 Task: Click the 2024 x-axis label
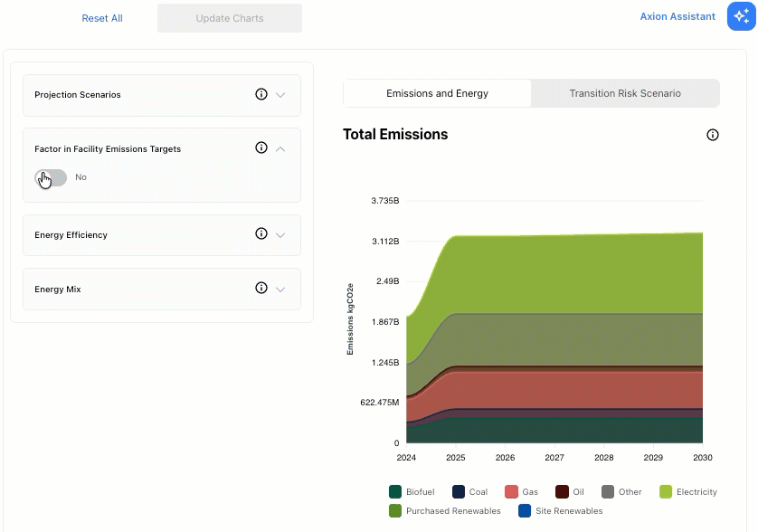406,458
